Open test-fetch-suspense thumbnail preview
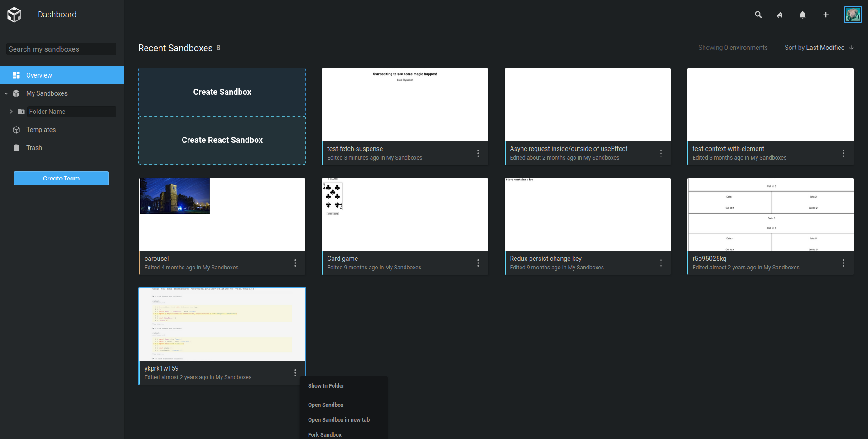The height and width of the screenshot is (439, 868). [x=405, y=105]
